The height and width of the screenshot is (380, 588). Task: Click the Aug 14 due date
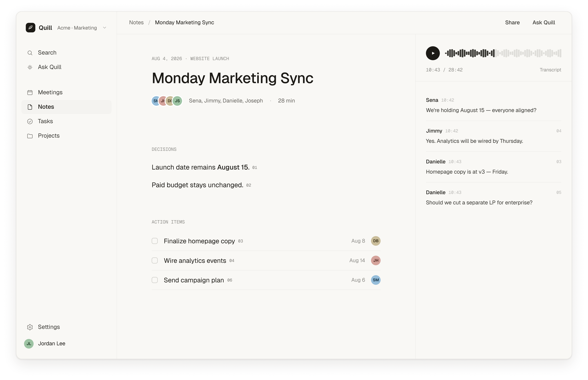coord(357,261)
